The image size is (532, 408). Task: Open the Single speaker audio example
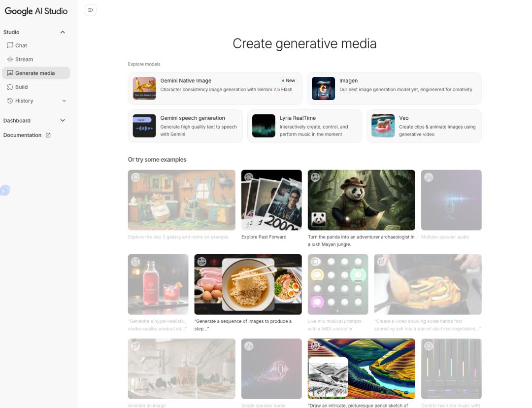(x=271, y=369)
